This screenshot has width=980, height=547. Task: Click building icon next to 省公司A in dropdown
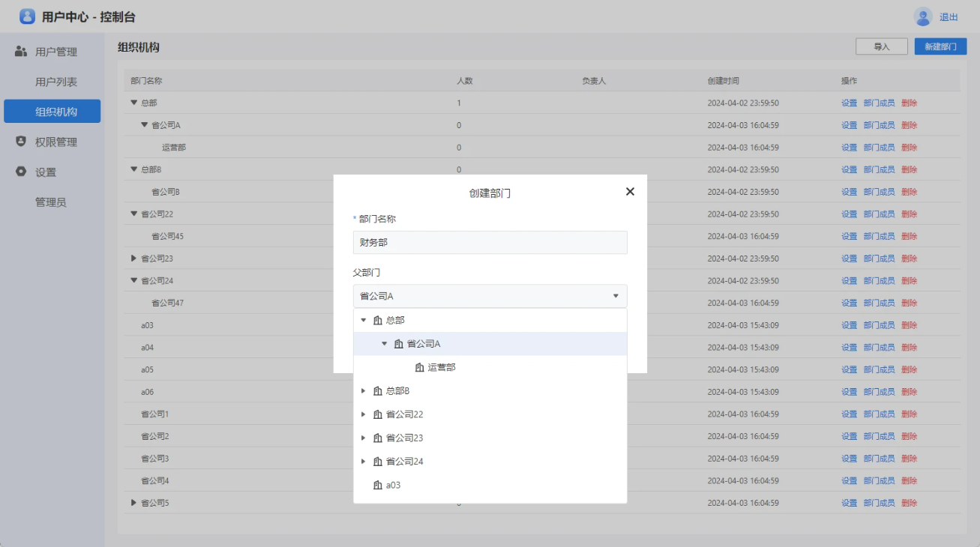click(x=399, y=344)
